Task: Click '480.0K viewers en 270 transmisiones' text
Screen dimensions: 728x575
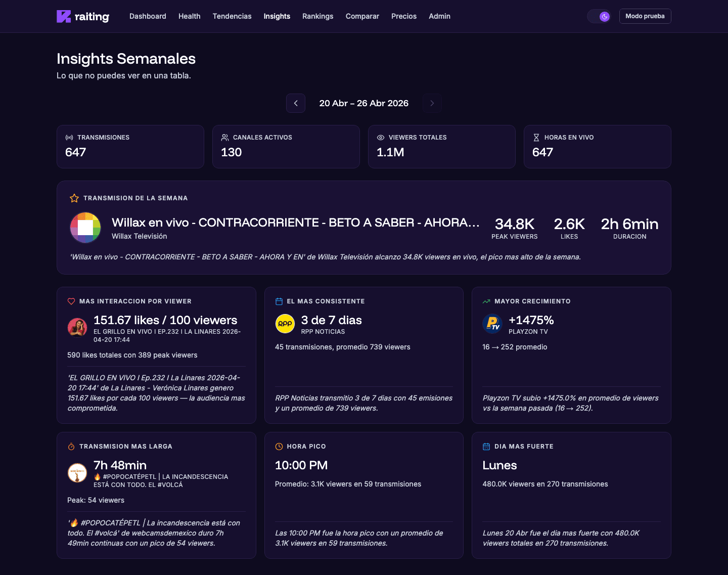Action: [545, 484]
